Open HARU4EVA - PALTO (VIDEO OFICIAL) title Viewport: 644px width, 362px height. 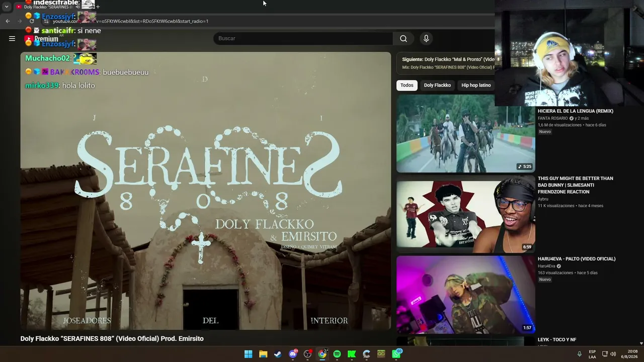tap(577, 259)
